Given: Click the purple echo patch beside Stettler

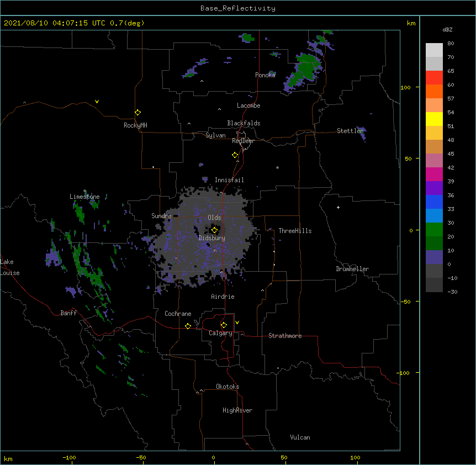Looking at the screenshot, I should click(363, 134).
